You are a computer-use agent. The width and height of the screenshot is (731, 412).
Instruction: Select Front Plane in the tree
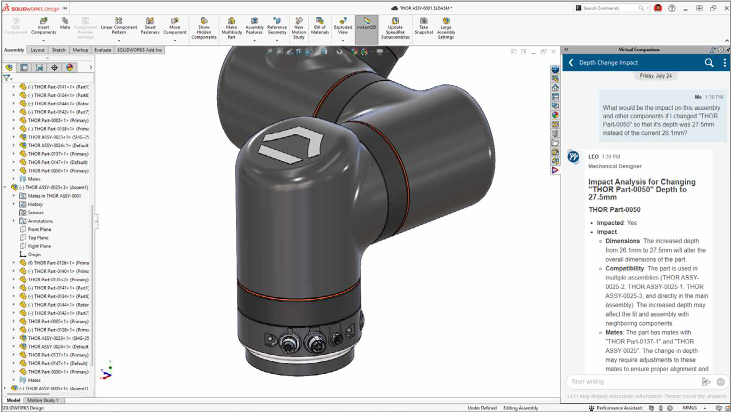point(40,229)
